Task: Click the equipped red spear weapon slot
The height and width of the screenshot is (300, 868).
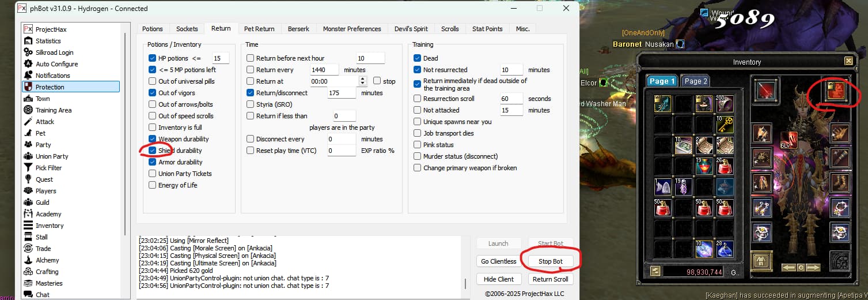Action: 765,91
